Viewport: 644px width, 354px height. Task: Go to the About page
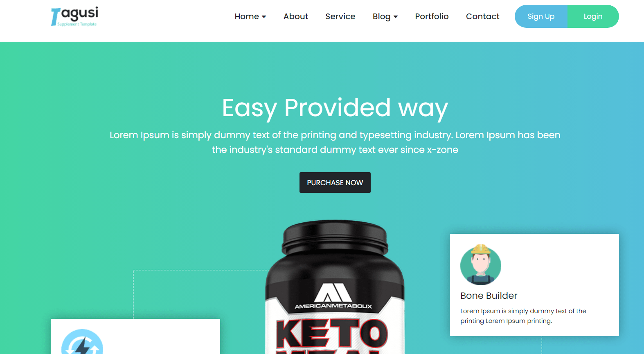[296, 16]
